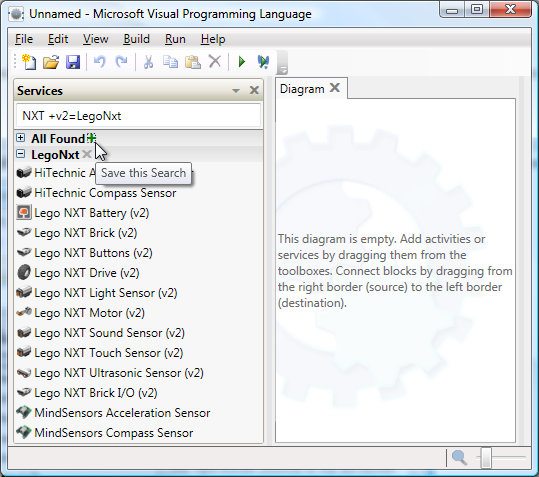Open the Edit menu
This screenshot has width=539, height=477.
pos(58,39)
